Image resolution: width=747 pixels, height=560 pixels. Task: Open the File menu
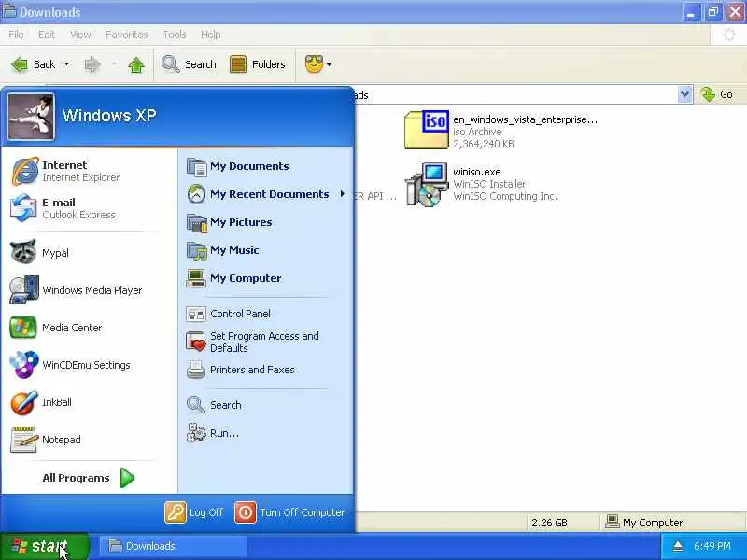pyautogui.click(x=16, y=35)
